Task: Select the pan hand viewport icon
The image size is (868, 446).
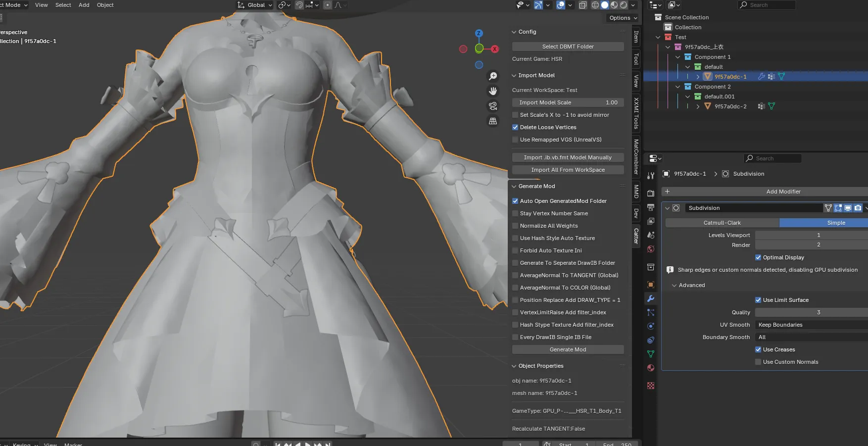Action: coord(493,91)
